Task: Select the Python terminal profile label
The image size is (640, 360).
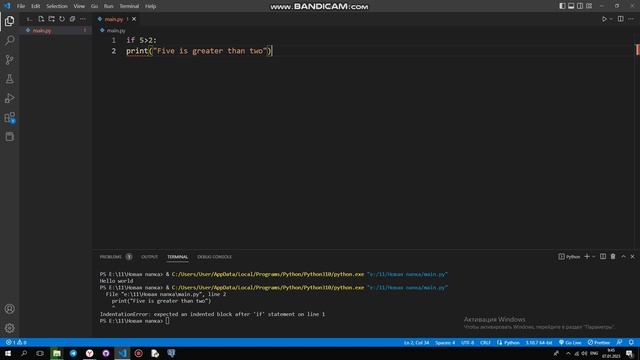Action: pyautogui.click(x=569, y=257)
